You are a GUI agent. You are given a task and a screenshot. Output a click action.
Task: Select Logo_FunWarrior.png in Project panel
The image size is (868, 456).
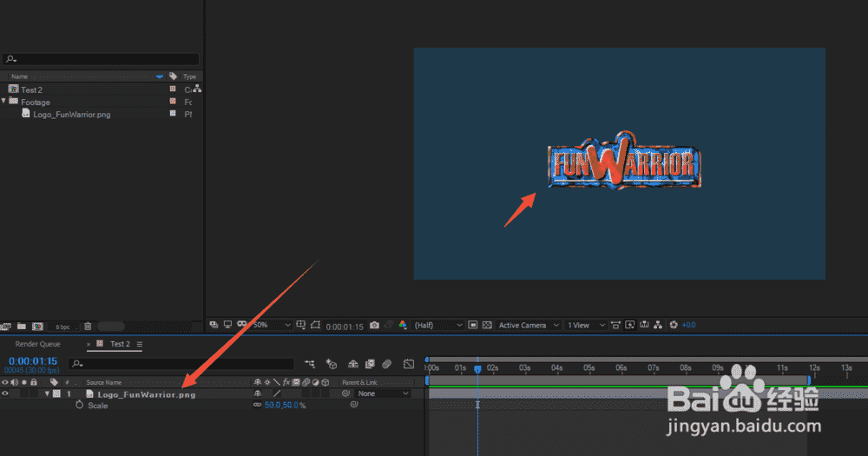(72, 115)
